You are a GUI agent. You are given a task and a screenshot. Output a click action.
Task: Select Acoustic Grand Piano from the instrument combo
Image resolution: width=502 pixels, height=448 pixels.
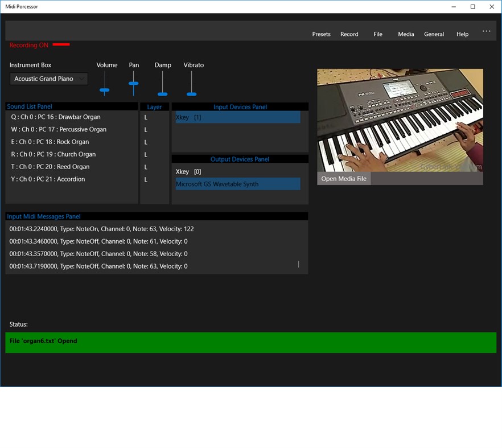click(x=43, y=79)
